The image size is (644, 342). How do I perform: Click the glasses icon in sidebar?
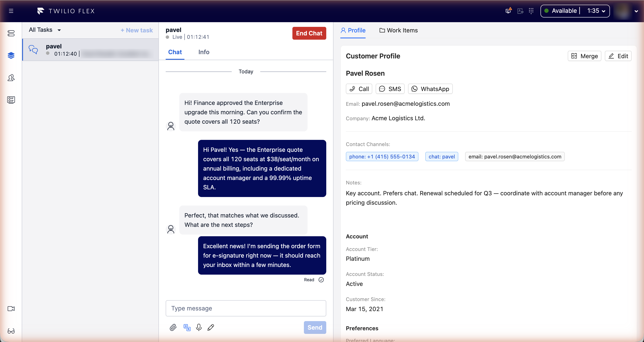[11, 331]
